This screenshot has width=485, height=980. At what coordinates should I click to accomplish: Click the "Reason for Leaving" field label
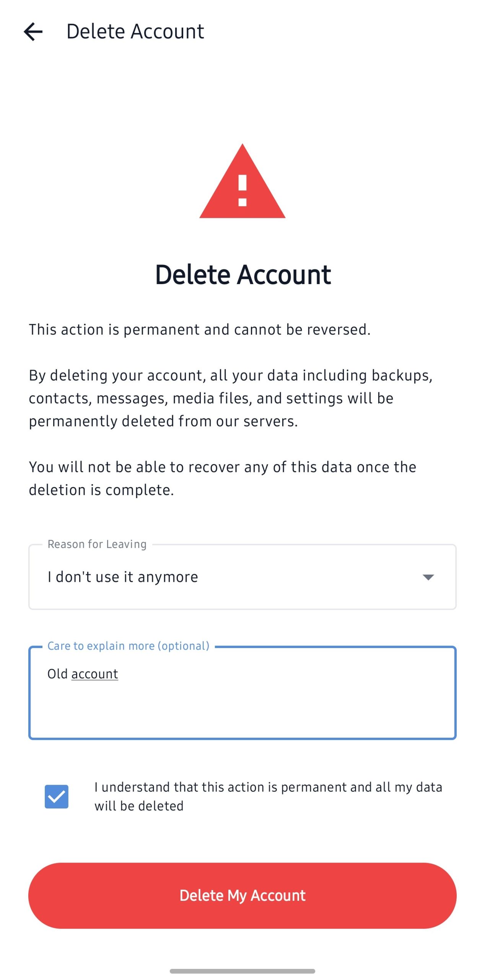click(97, 544)
